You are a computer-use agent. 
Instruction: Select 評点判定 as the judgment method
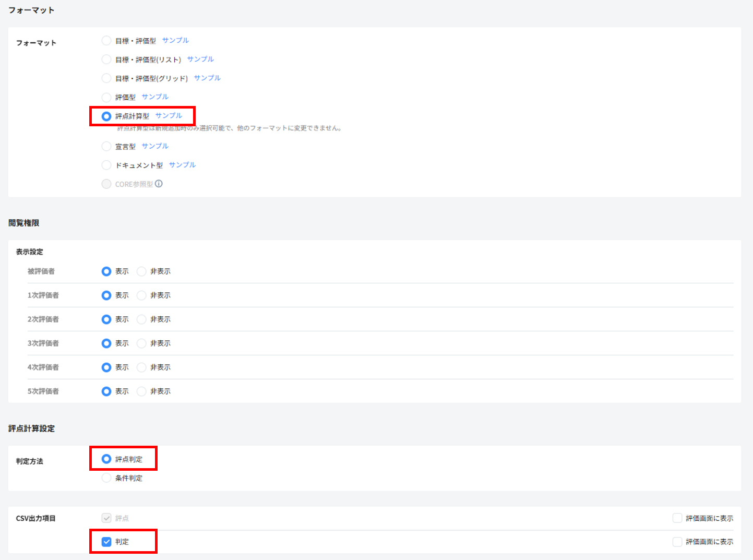[106, 459]
